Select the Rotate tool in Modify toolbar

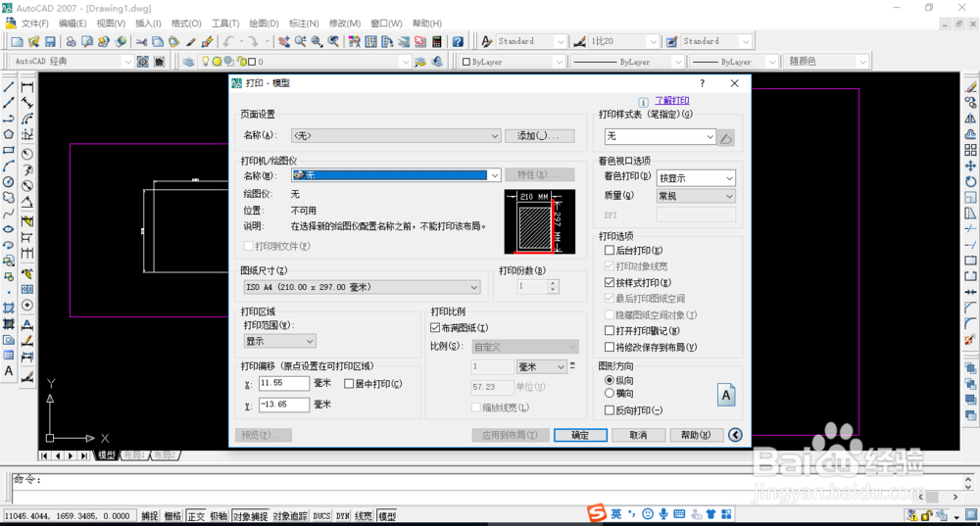pos(970,182)
